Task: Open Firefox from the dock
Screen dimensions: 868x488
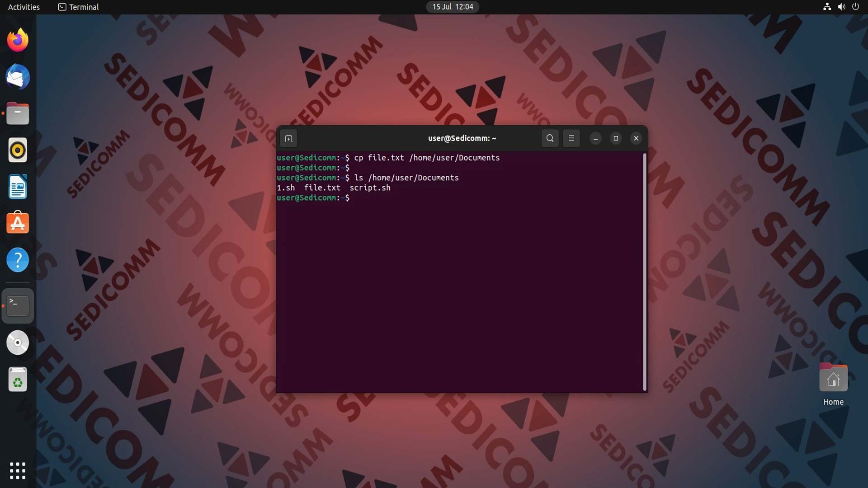Action: 18,40
